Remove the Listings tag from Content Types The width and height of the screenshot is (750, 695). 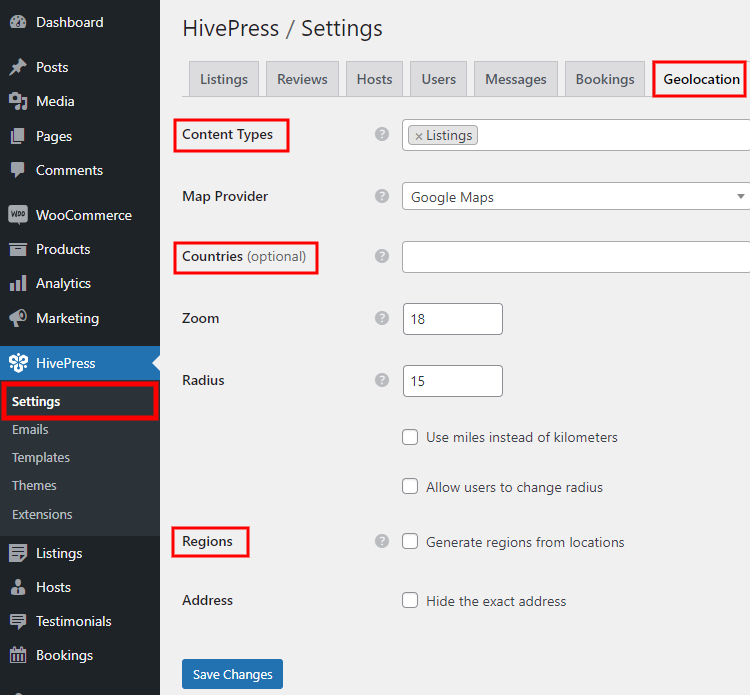coord(419,136)
